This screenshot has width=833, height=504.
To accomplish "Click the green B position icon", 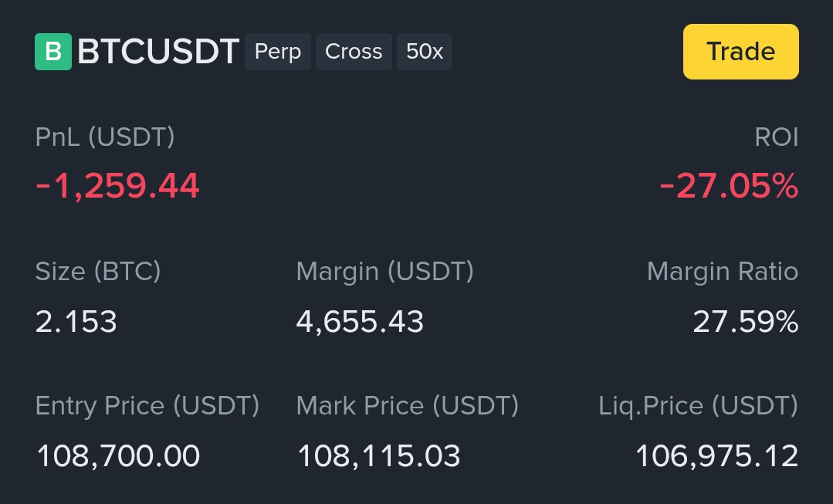I will click(x=53, y=52).
